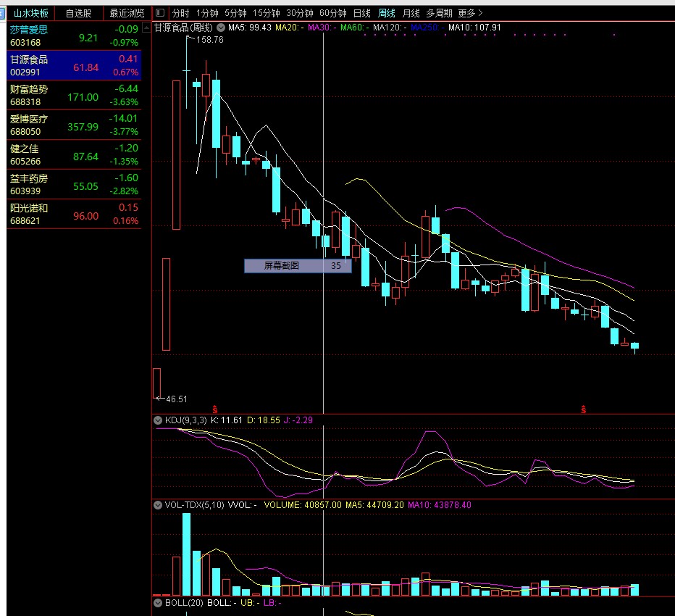Click the MA30 legend label

click(322, 28)
